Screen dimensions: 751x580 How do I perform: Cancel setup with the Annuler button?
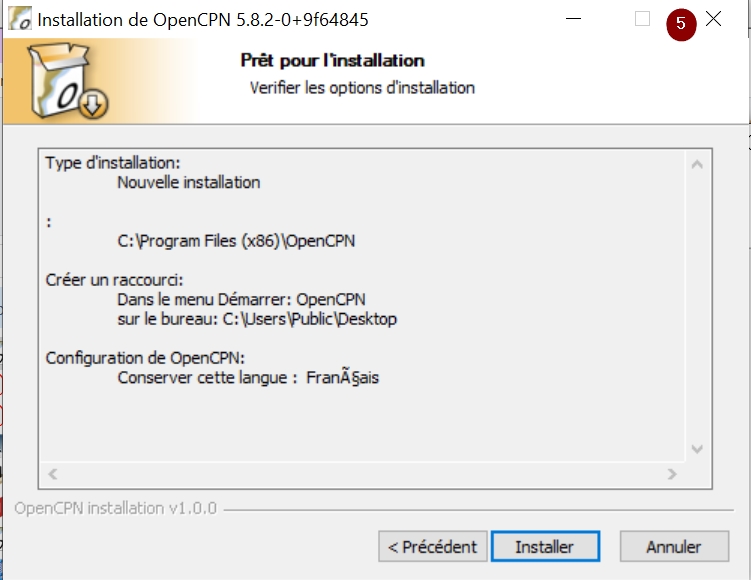674,546
